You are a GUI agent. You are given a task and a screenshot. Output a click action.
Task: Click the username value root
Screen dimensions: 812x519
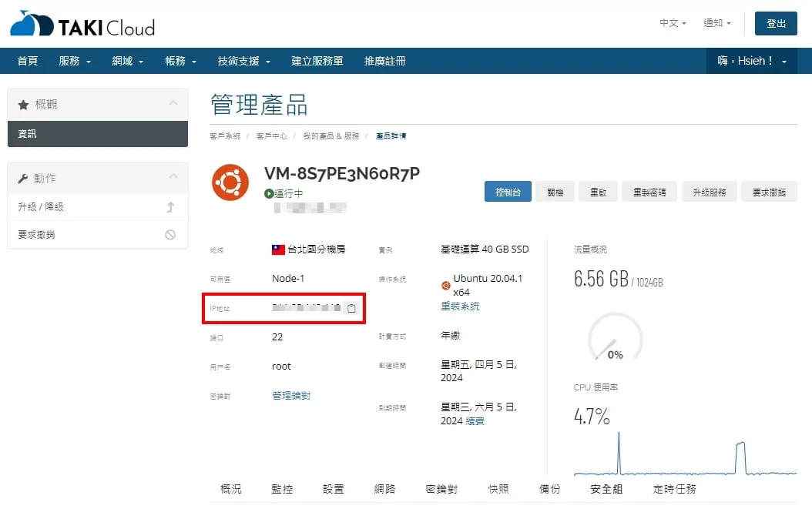coord(281,367)
